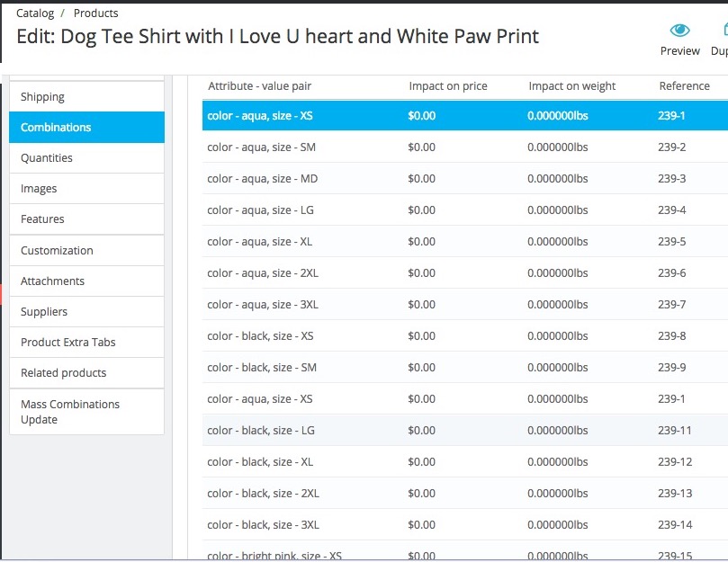Select the Features tab
This screenshot has height=562, width=728.
click(41, 219)
